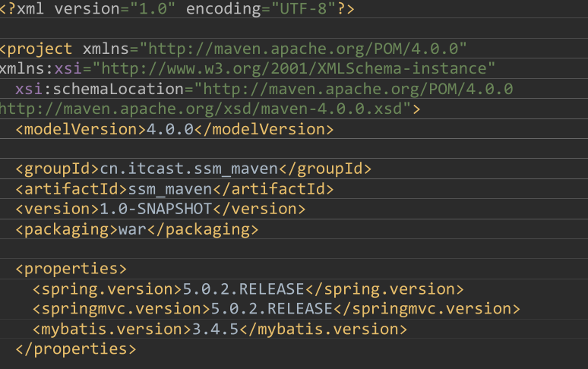Click the project xmlns URL string
Screen dimensions: 588x369
pos(303,49)
